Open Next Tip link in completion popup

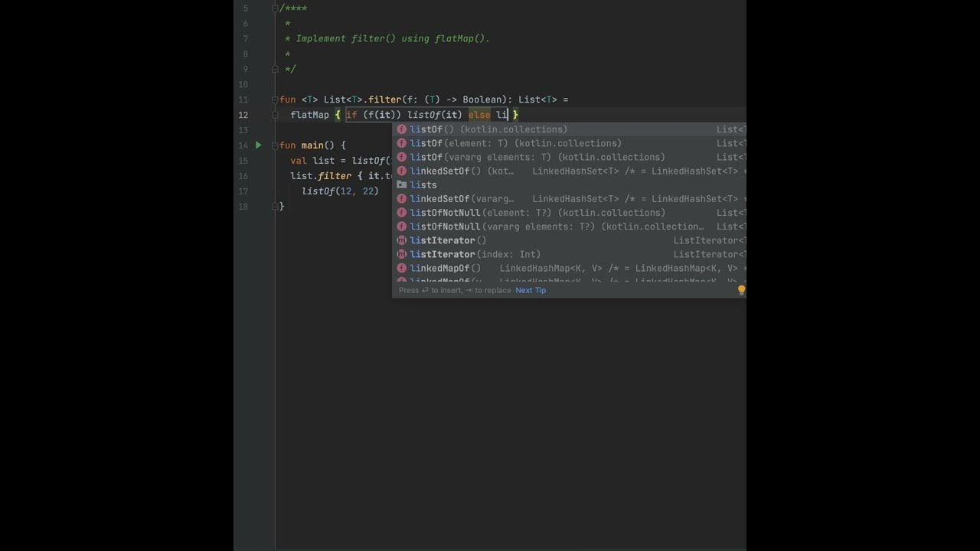tap(531, 290)
